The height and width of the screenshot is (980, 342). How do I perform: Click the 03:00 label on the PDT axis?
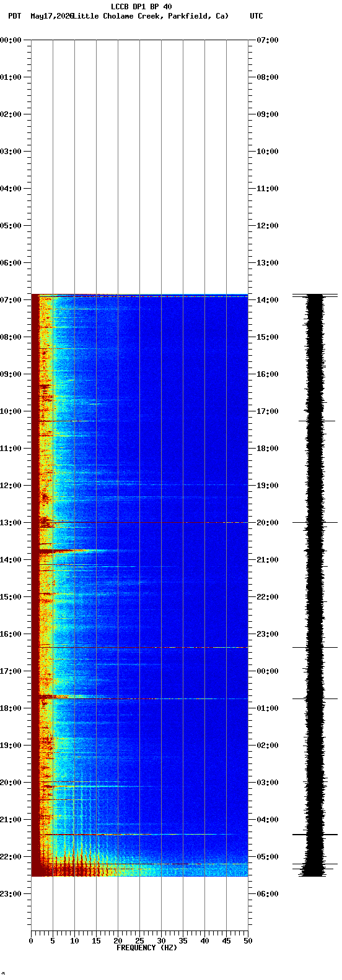pos(11,152)
